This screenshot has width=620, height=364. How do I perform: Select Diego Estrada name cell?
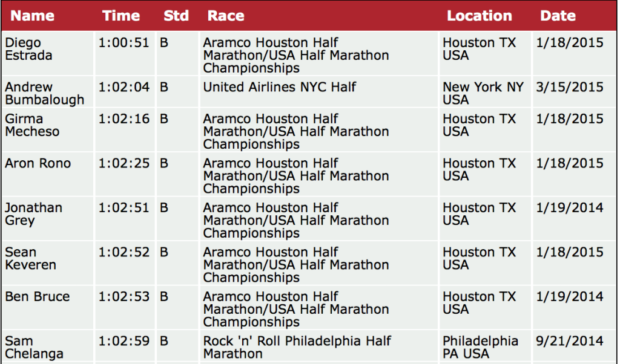28,49
